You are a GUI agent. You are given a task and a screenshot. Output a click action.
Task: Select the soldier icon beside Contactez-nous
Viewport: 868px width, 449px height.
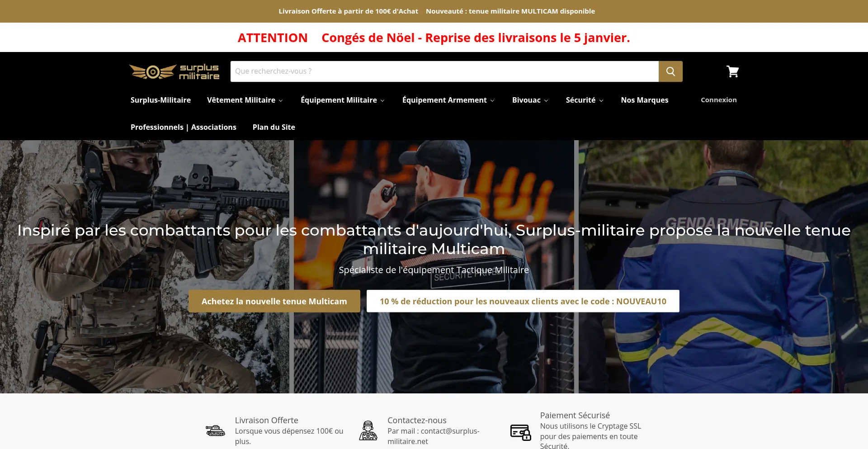pos(368,430)
